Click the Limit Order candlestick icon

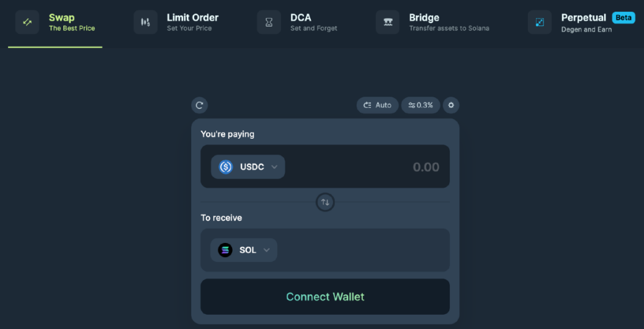pos(145,22)
